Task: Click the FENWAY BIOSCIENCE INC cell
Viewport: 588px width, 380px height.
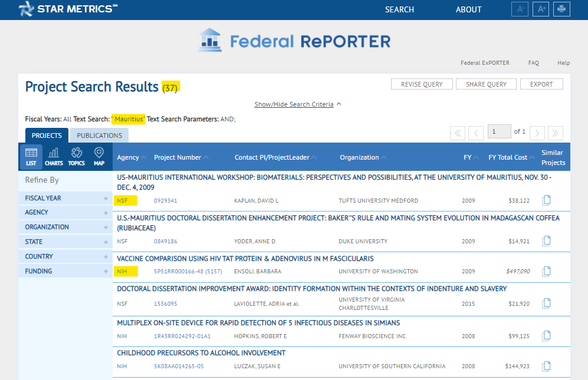Action: click(x=372, y=336)
